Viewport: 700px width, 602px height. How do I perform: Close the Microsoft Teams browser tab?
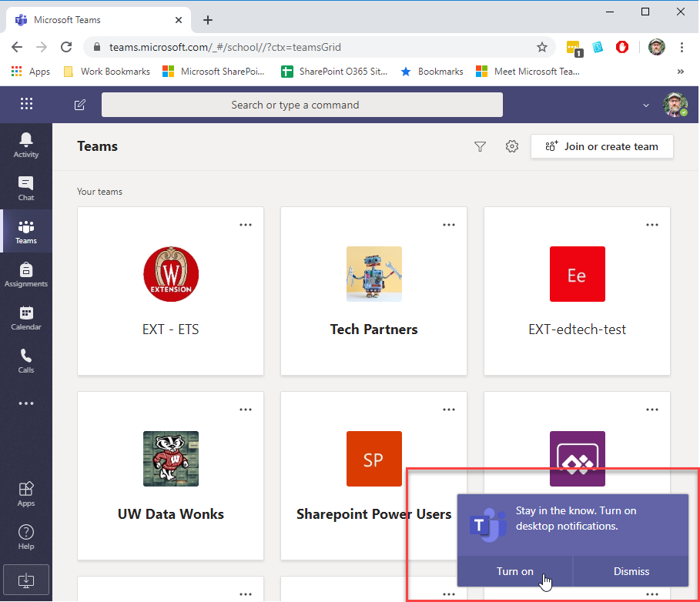pos(179,20)
